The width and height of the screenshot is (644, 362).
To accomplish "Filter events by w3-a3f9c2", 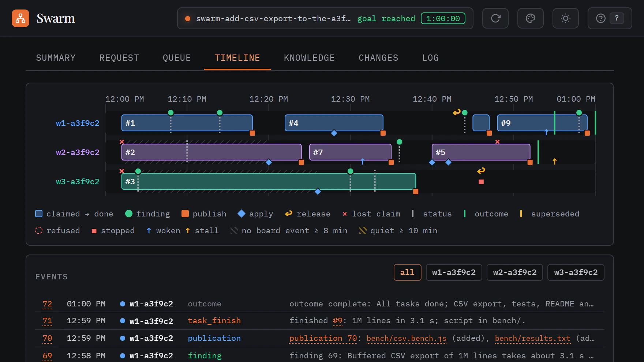I will click(576, 272).
